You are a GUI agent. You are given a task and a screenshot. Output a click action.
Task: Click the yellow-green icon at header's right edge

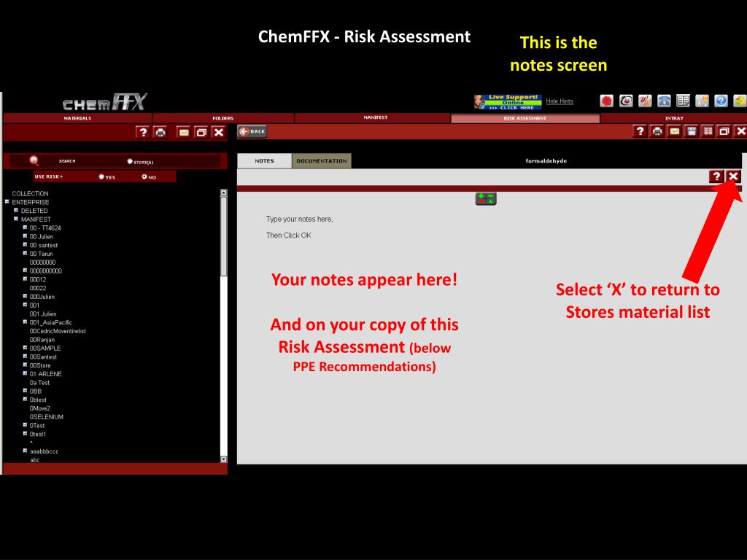coord(740,101)
